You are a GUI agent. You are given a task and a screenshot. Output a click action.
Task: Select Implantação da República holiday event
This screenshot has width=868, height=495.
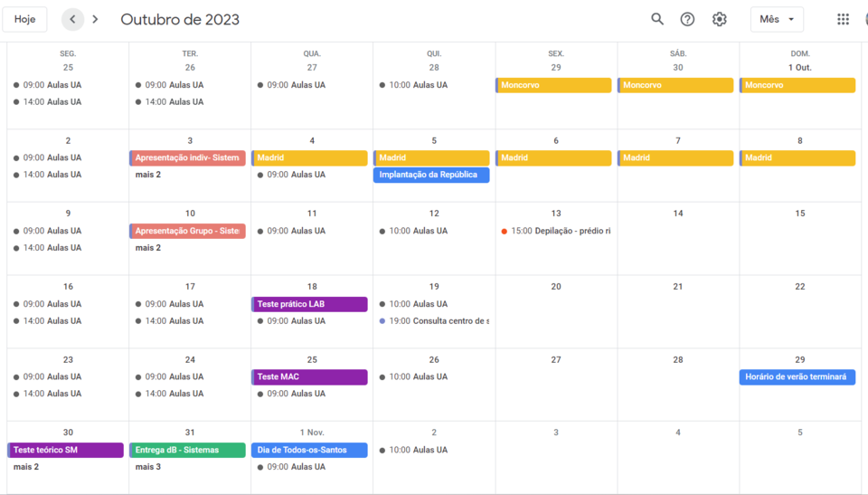pyautogui.click(x=431, y=175)
